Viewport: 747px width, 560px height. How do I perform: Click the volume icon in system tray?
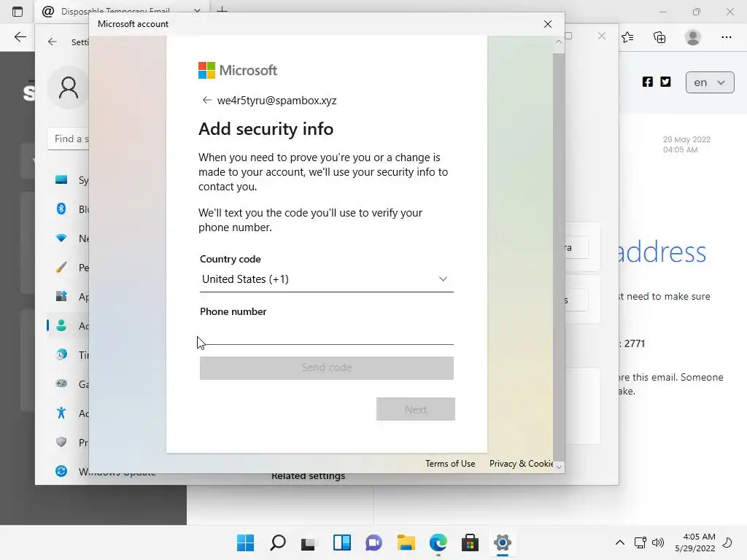pos(658,542)
